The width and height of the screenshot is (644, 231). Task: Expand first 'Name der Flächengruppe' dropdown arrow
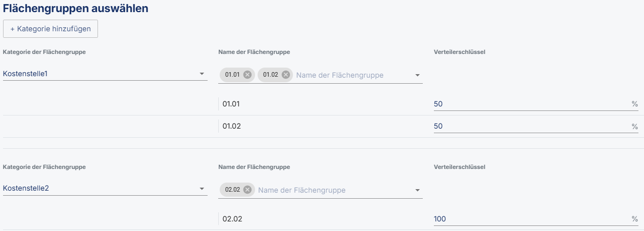click(x=417, y=75)
